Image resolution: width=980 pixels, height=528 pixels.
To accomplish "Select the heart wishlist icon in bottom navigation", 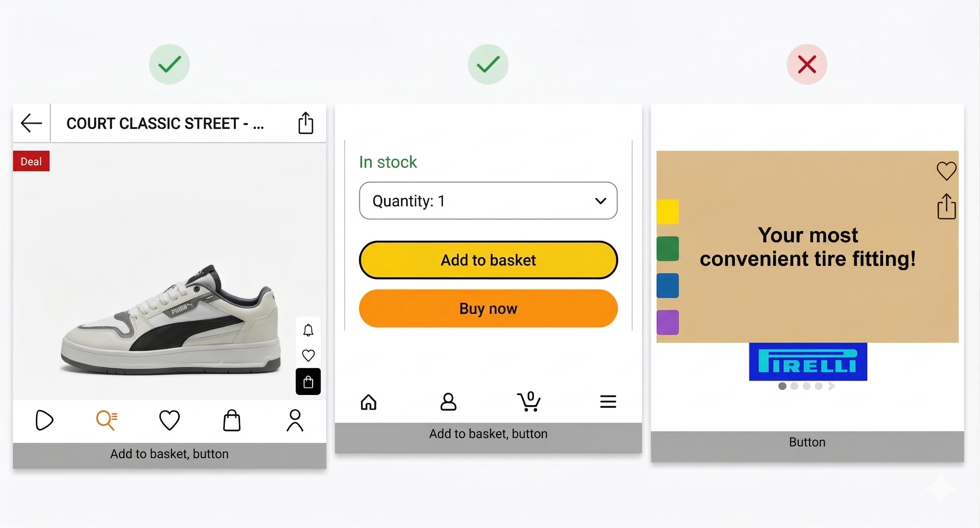I will (x=169, y=420).
